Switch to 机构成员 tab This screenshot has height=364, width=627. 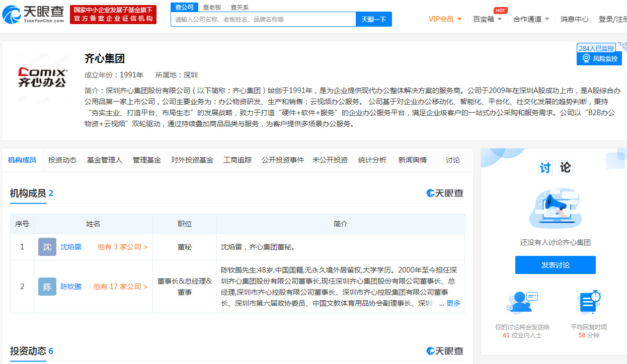(22, 160)
